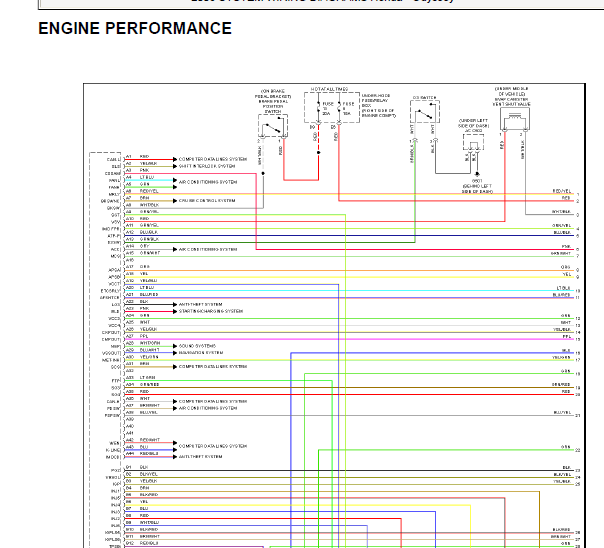The width and height of the screenshot is (604, 548).
Task: Click pin label A43 BLU
Action: point(137,447)
